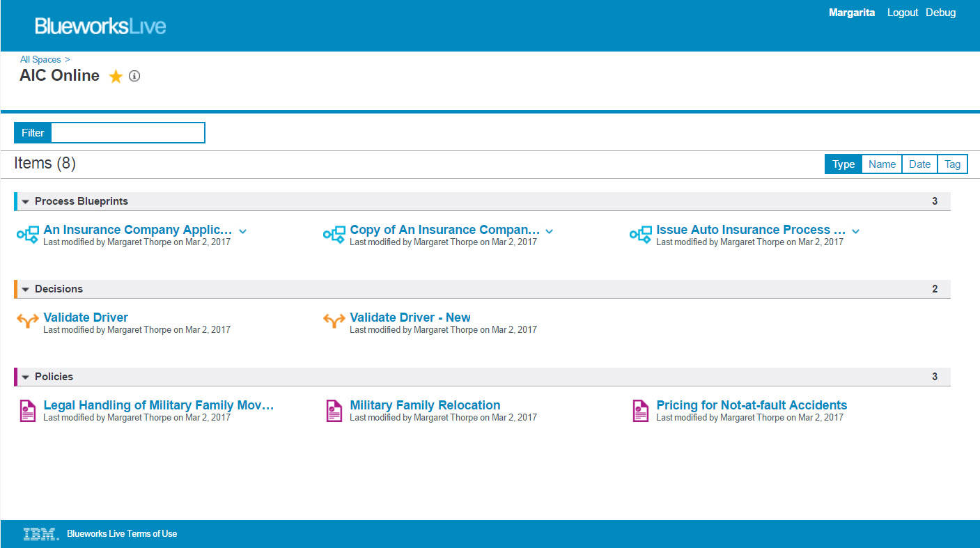Image resolution: width=980 pixels, height=548 pixels.
Task: Collapse the Decisions section
Action: pyautogui.click(x=25, y=288)
